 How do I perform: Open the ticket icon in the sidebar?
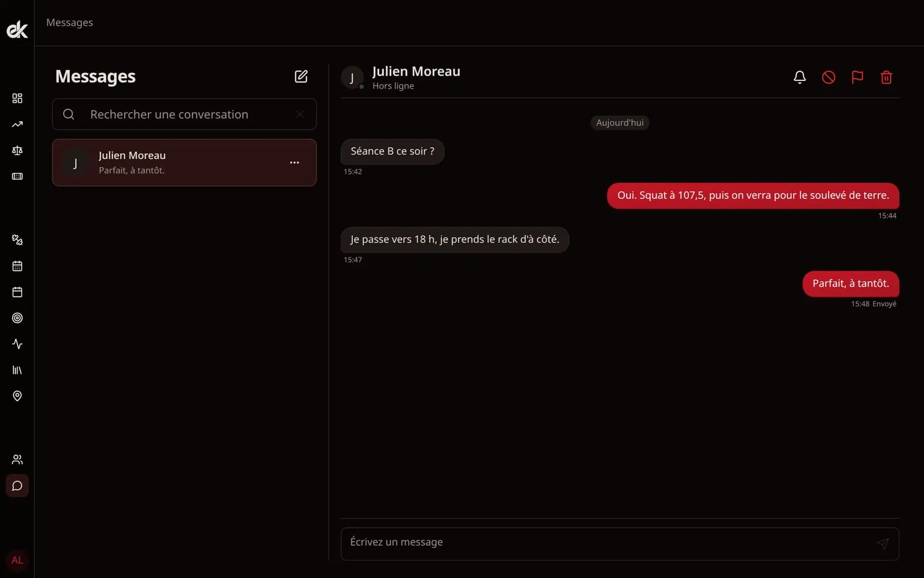click(17, 176)
